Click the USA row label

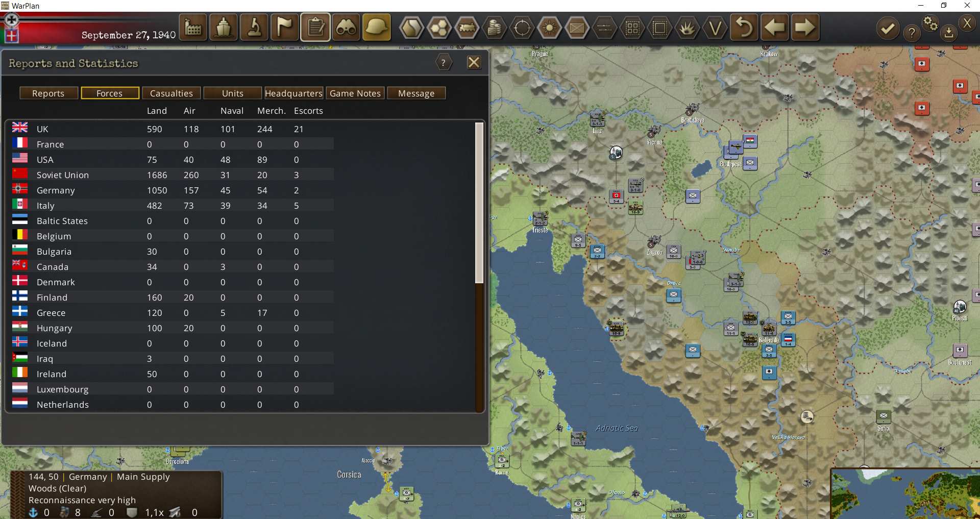coord(45,160)
